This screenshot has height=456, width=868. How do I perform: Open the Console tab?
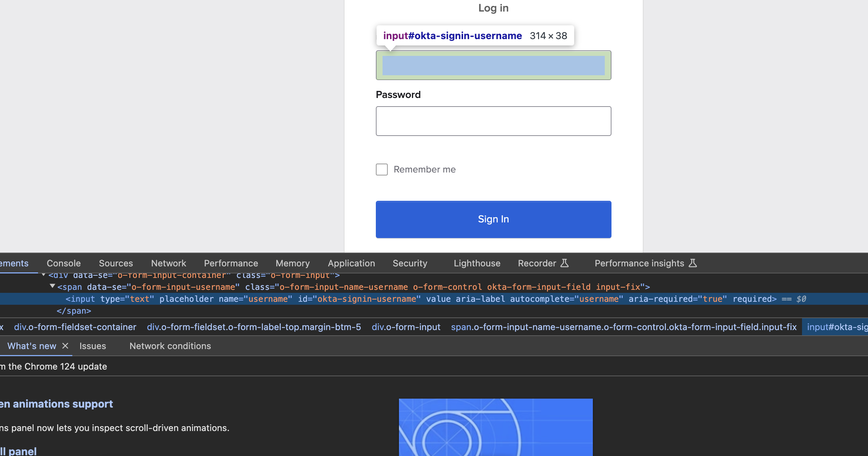64,263
